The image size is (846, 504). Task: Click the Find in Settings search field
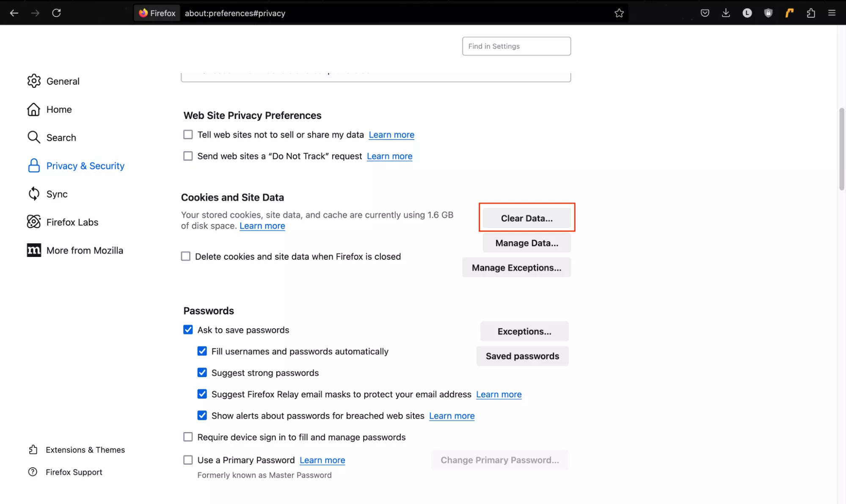point(516,46)
